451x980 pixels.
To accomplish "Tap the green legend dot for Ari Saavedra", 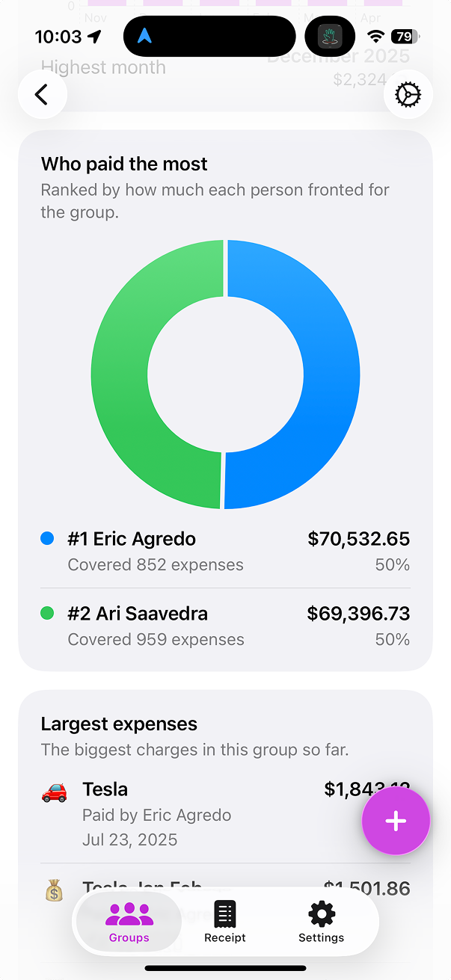I will click(x=47, y=613).
